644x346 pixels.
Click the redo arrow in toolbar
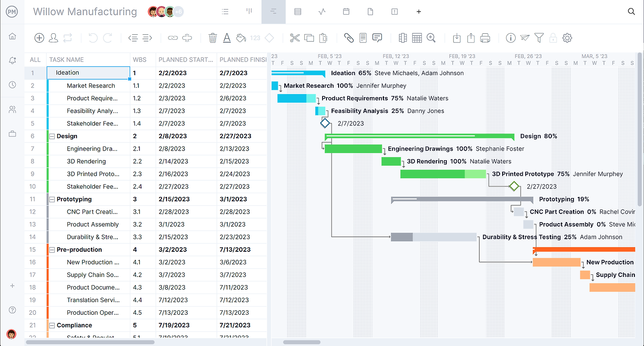pyautogui.click(x=108, y=38)
